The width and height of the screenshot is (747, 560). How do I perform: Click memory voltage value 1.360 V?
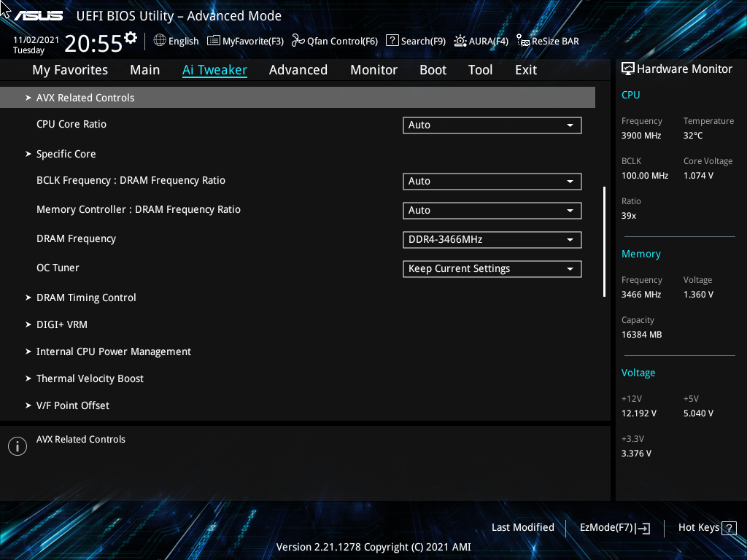(x=698, y=295)
